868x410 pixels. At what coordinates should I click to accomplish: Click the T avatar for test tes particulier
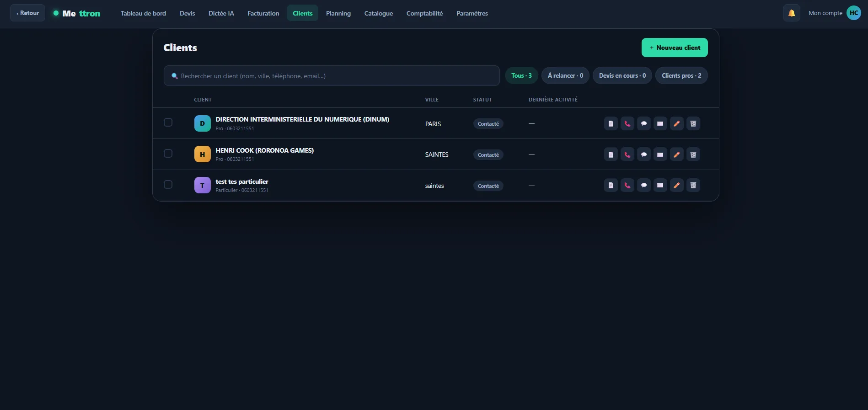202,185
